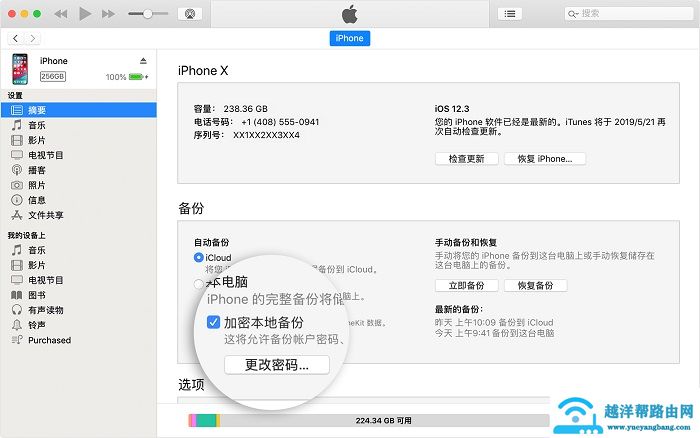Screen dimensions: 700x438
Task: Skip to next track with fast-forward button
Action: coord(108,14)
